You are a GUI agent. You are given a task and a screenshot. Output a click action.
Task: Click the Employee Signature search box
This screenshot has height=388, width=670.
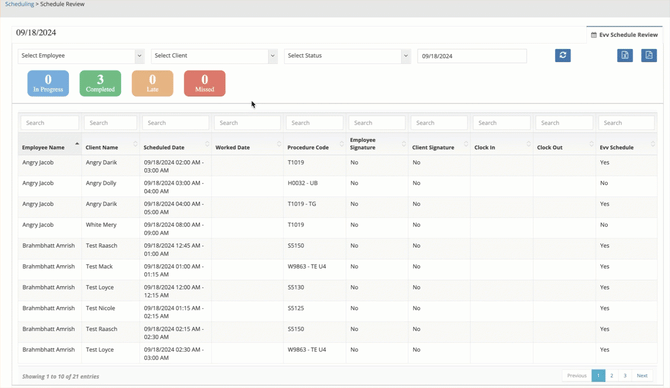pos(377,123)
